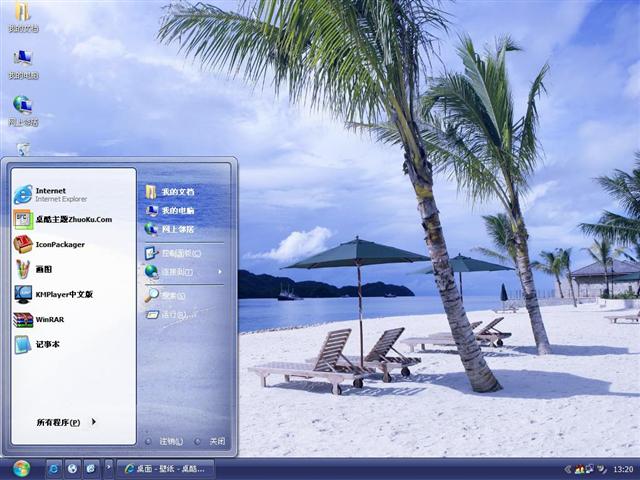
Task: Open the 画图 paint program
Action: click(x=45, y=269)
